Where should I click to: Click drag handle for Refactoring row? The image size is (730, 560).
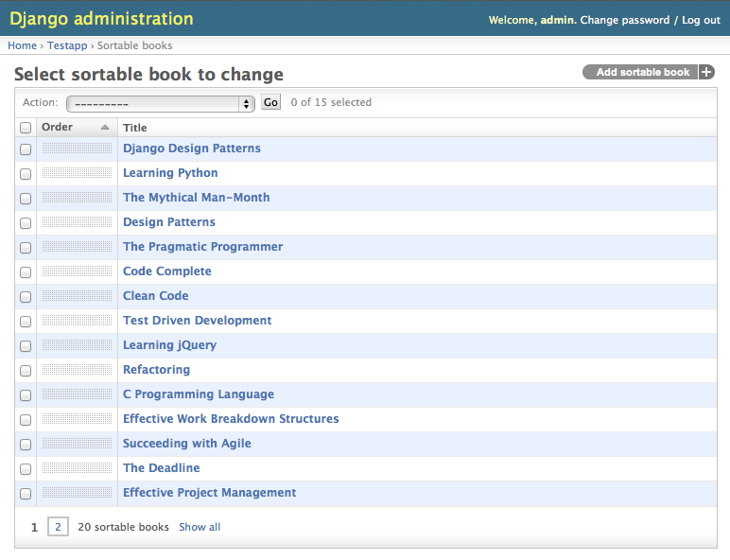[x=77, y=370]
